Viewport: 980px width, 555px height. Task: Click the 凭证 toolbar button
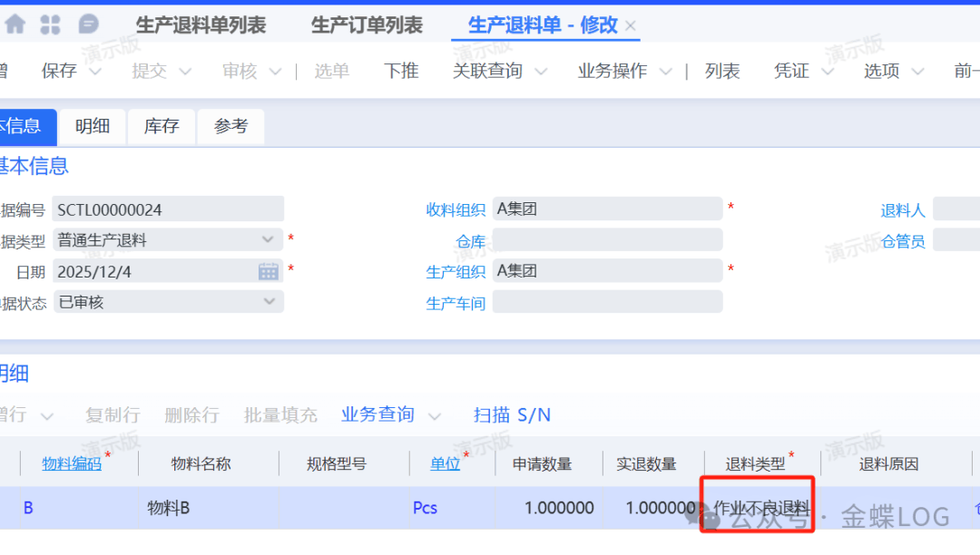791,71
